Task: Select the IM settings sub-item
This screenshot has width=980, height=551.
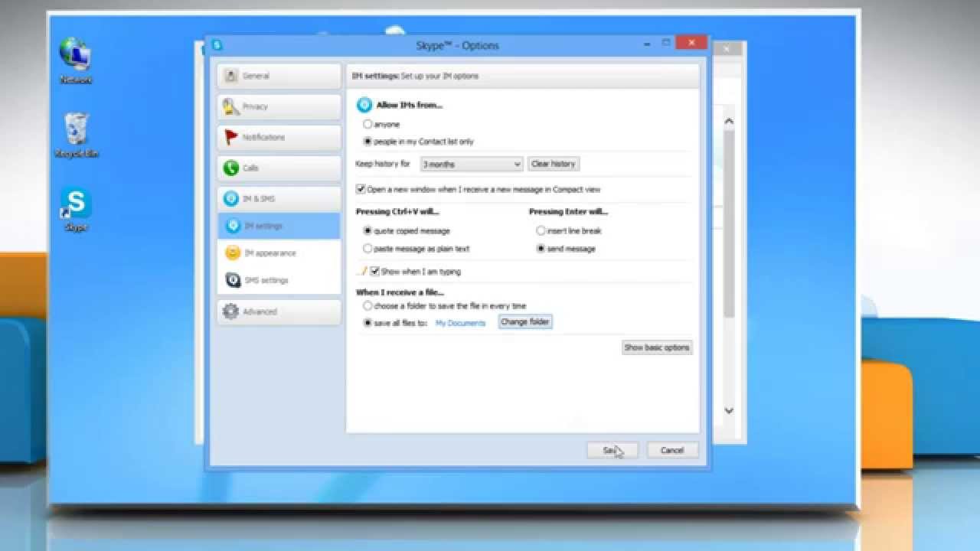Action: (279, 226)
